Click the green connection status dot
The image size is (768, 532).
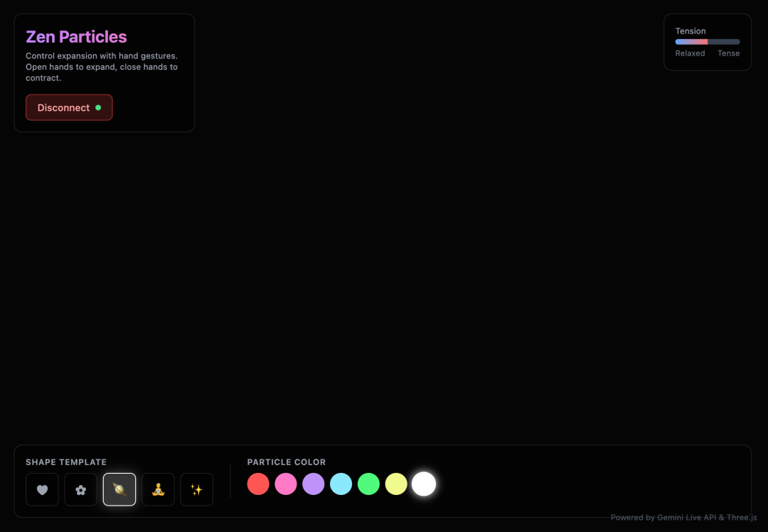(98, 108)
